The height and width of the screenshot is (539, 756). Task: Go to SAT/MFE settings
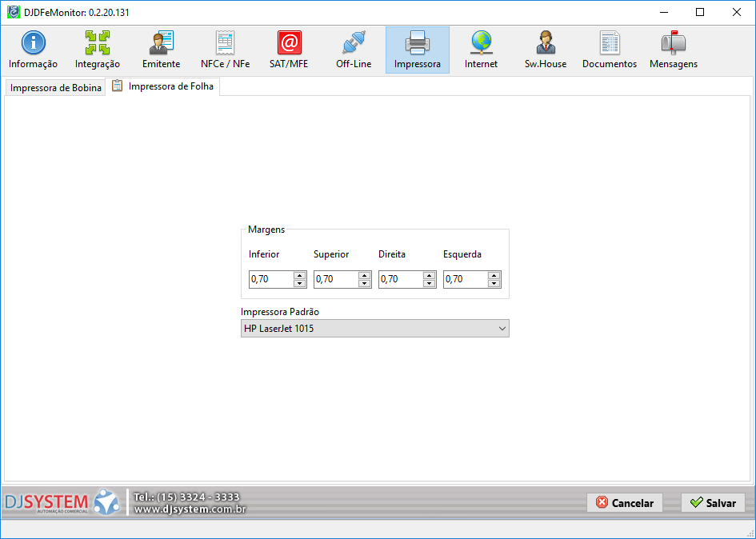(x=289, y=50)
